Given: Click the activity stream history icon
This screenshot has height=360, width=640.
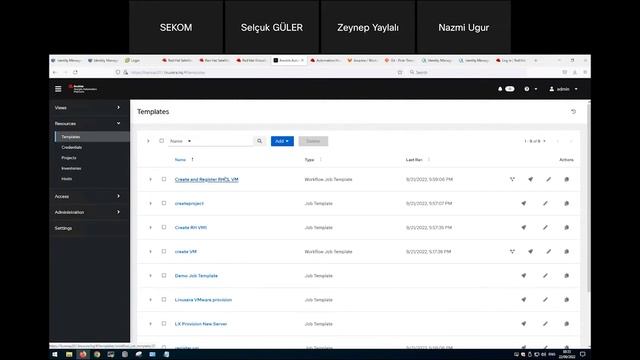Looking at the screenshot, I should coord(573,111).
